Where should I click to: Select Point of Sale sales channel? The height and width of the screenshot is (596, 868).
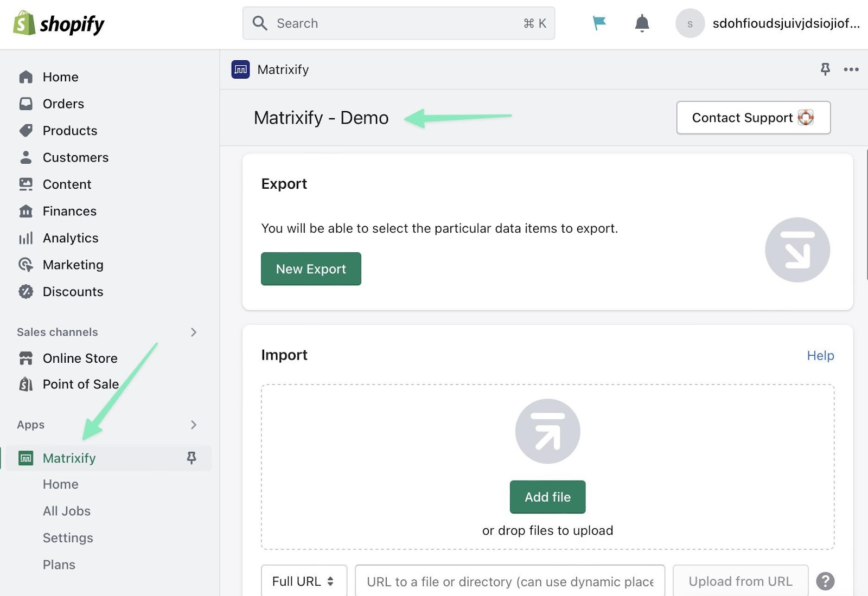click(80, 384)
